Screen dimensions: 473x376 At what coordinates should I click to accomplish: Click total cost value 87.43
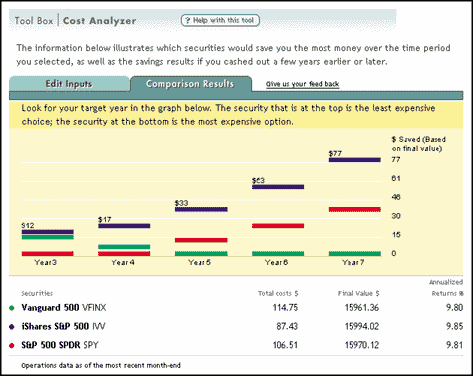point(287,326)
